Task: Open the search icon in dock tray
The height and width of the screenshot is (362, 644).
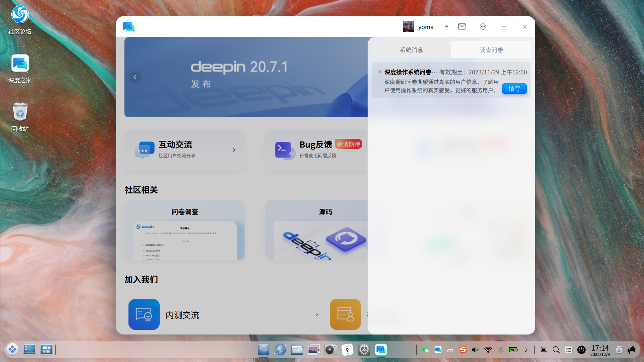Action: click(x=556, y=350)
